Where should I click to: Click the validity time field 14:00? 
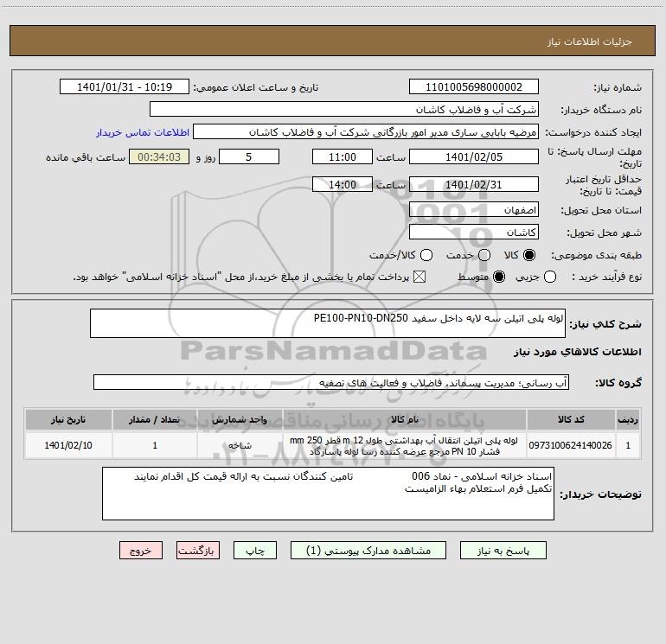coord(343,184)
